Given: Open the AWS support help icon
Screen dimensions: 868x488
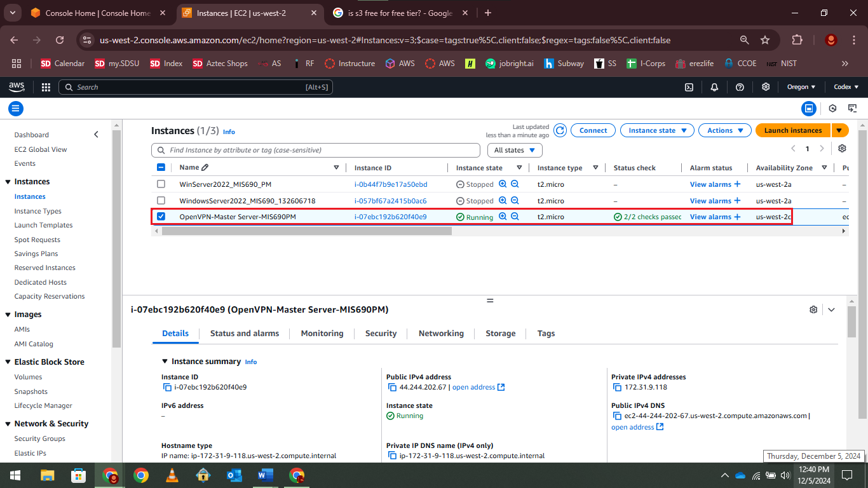Looking at the screenshot, I should [740, 87].
